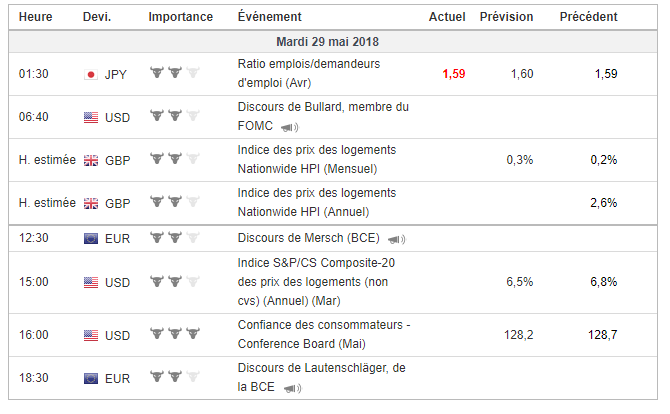Click the Importance column header

pyautogui.click(x=180, y=17)
